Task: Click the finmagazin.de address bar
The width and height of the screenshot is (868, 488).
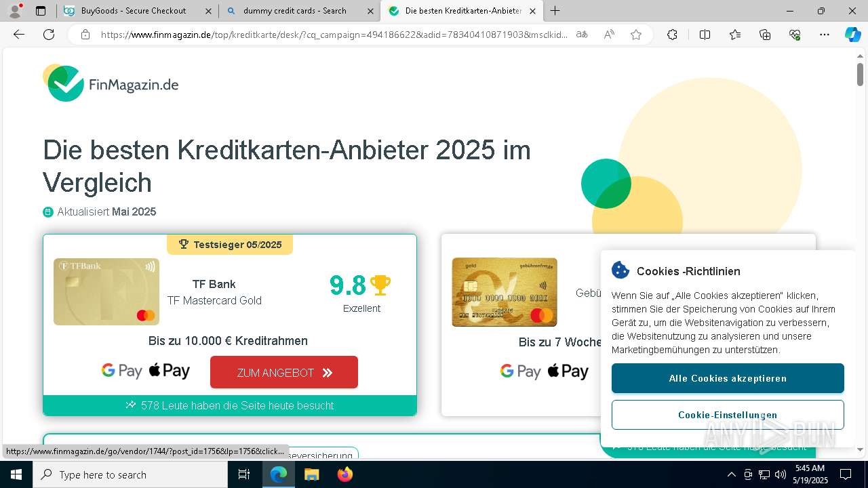Action: [x=334, y=35]
